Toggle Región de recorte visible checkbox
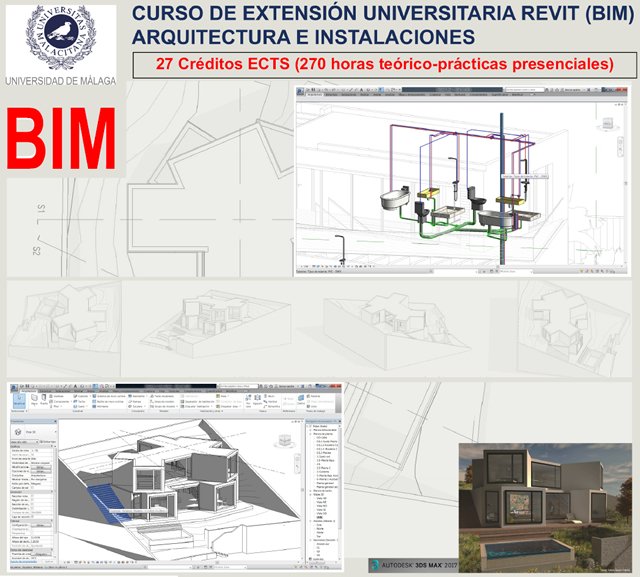 32,500
